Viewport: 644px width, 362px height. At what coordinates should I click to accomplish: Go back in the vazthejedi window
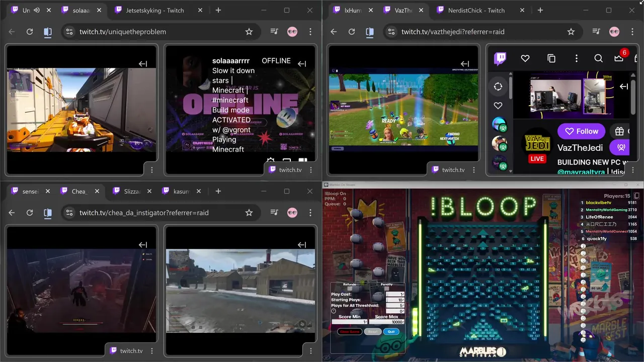coord(334,32)
